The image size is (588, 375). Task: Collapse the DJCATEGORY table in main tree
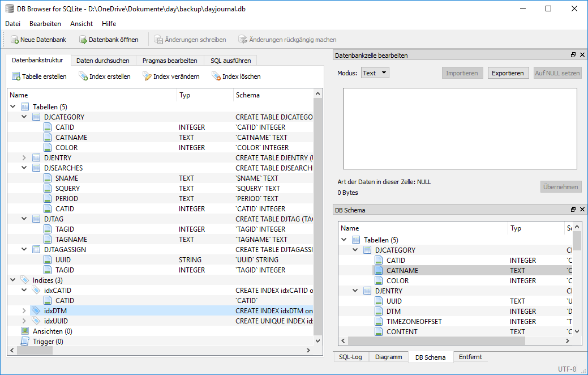pyautogui.click(x=24, y=117)
